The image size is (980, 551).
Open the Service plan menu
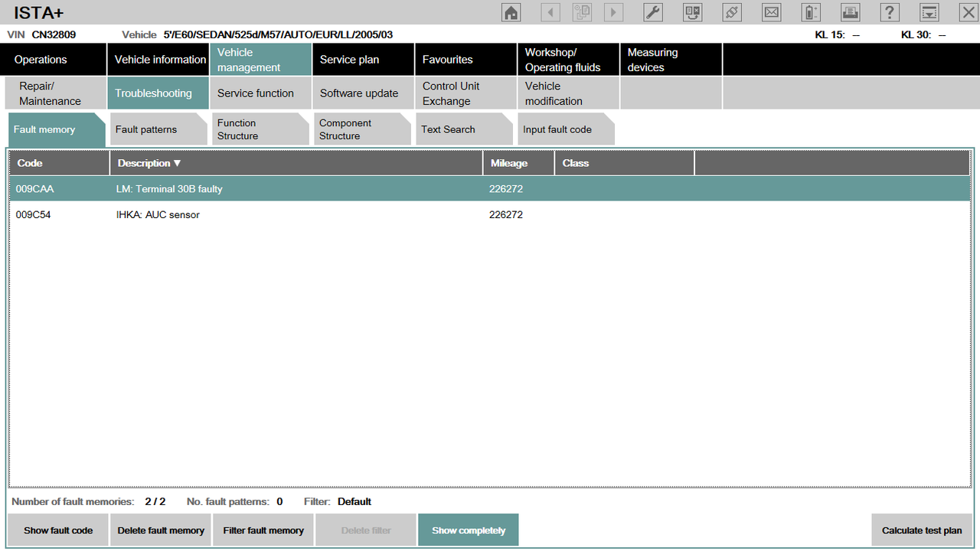[x=363, y=60]
